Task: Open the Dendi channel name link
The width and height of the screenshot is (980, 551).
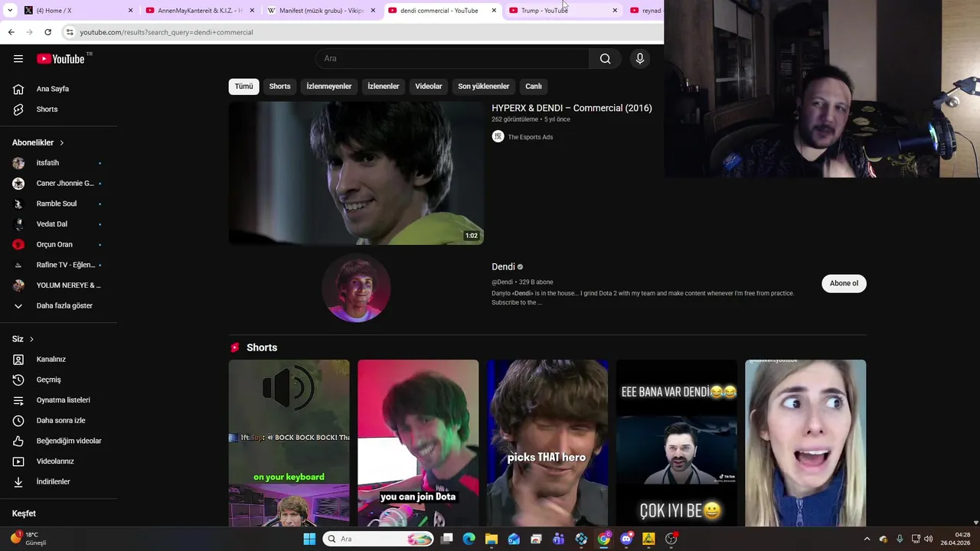Action: click(503, 267)
